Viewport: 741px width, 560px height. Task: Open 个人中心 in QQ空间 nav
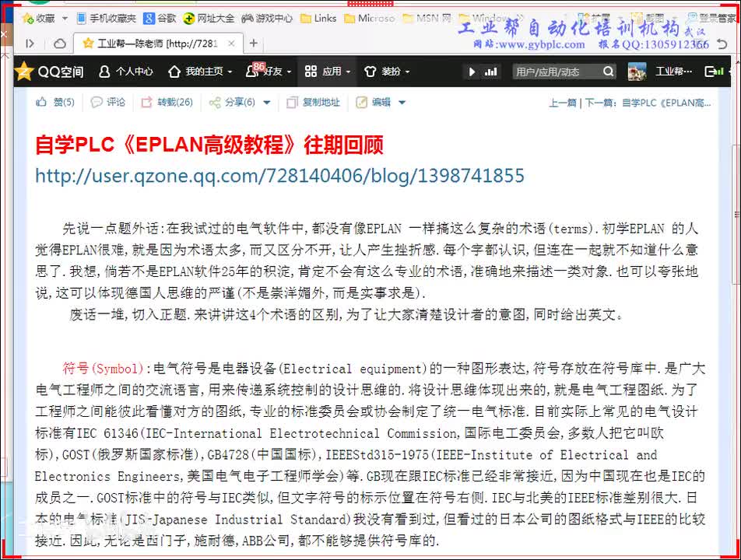pos(126,72)
